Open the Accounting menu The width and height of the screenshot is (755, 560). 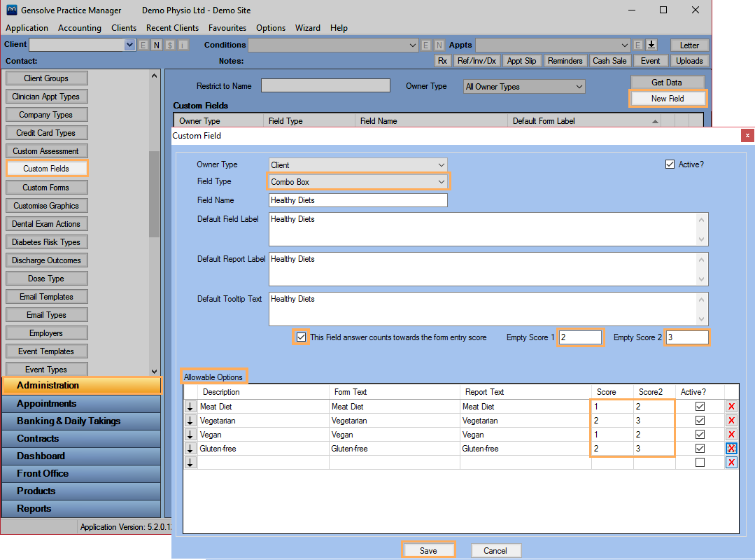click(x=79, y=28)
